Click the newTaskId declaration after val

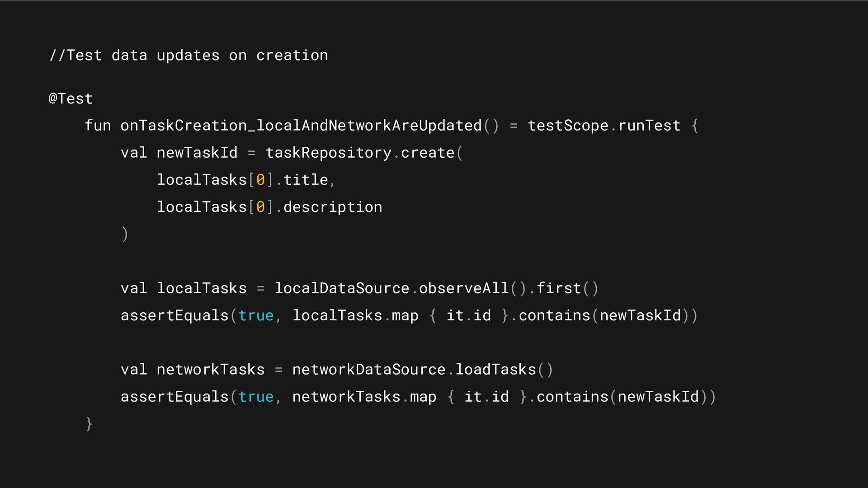[197, 153]
